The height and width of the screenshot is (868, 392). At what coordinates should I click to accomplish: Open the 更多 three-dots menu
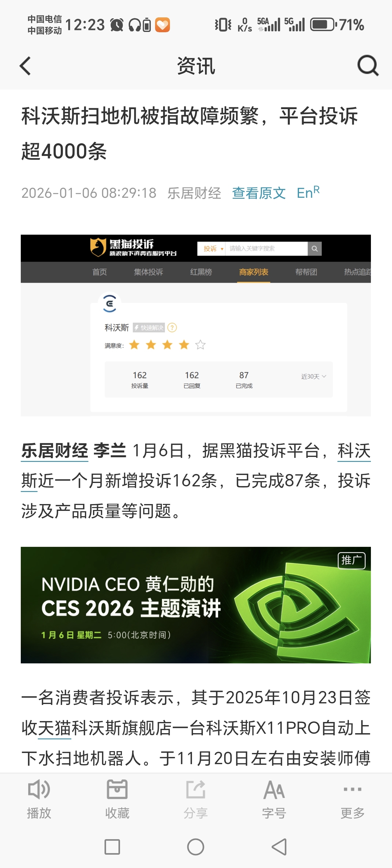pyautogui.click(x=353, y=789)
